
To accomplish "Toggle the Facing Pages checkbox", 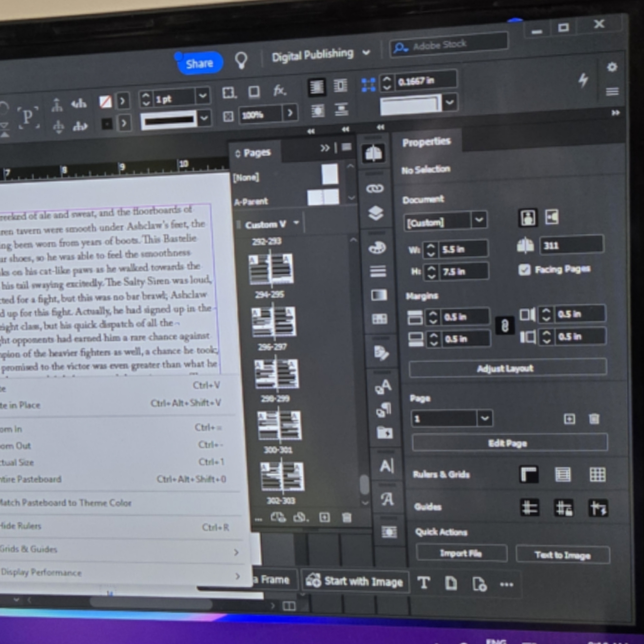I will point(524,270).
